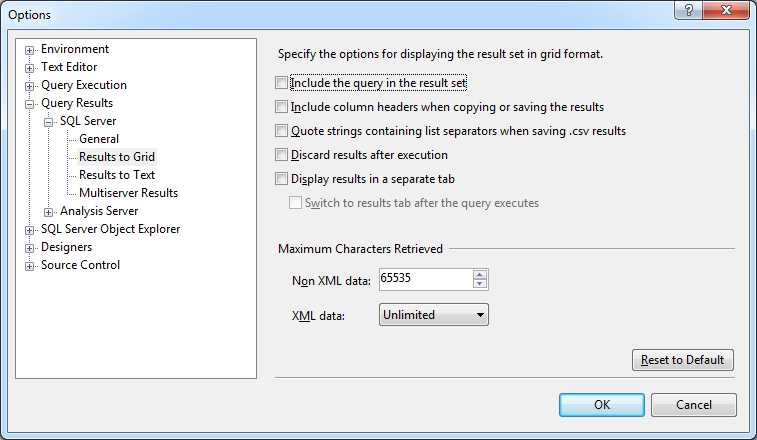Collapse the Query Results node

click(x=30, y=104)
